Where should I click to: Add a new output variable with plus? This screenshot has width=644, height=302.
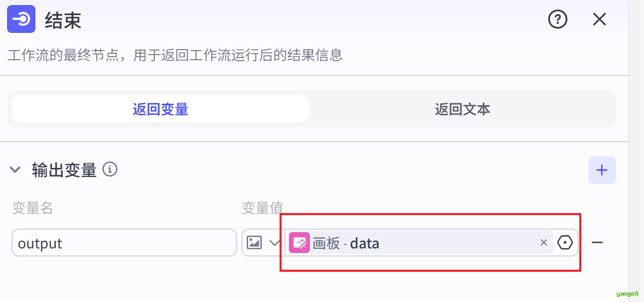coord(602,170)
